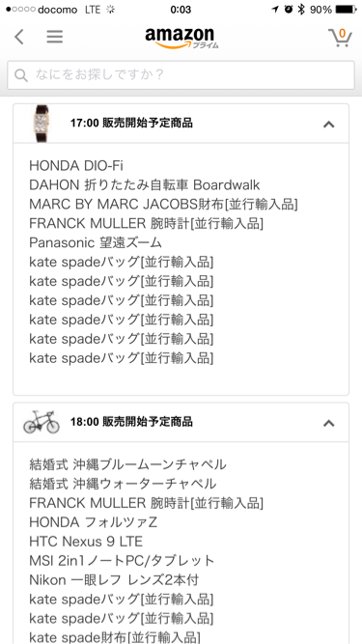362x644 pixels.
Task: Tap the bicycle thumbnail in 18:00 header
Action: (42, 422)
